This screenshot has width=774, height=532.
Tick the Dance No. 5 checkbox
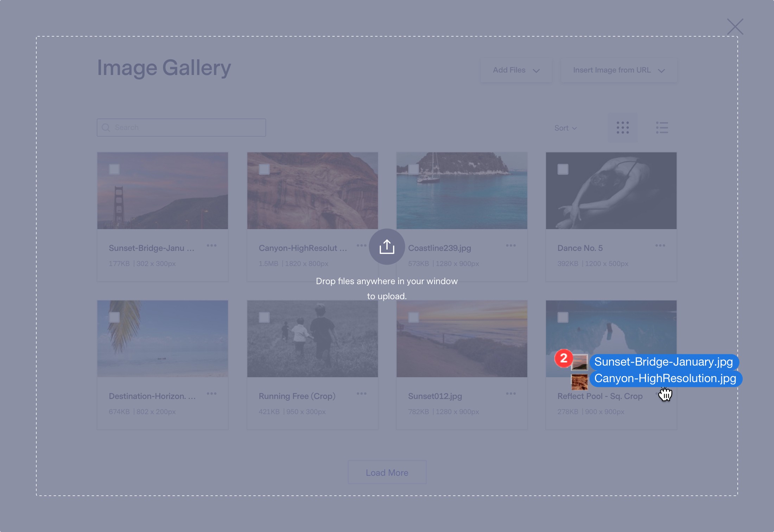[x=563, y=169]
